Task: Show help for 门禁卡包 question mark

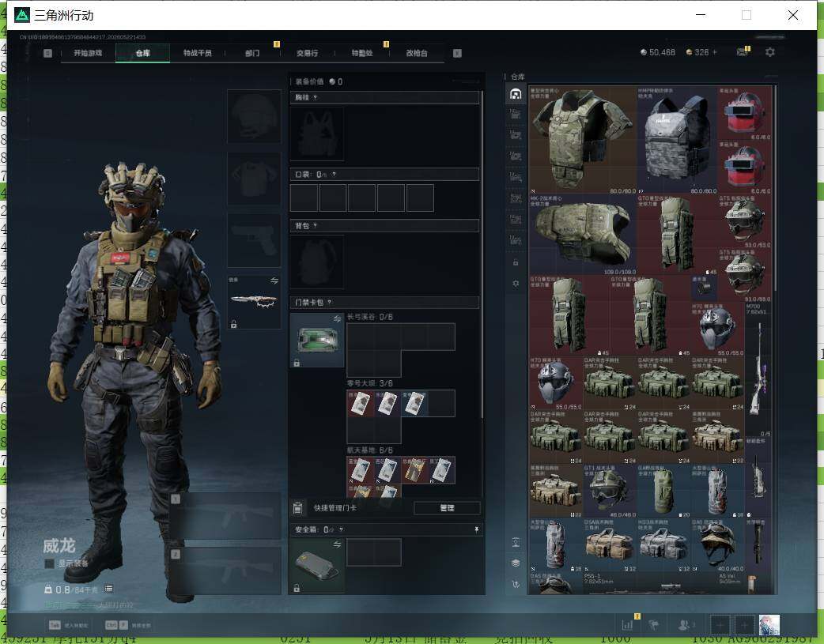Action: (330, 302)
